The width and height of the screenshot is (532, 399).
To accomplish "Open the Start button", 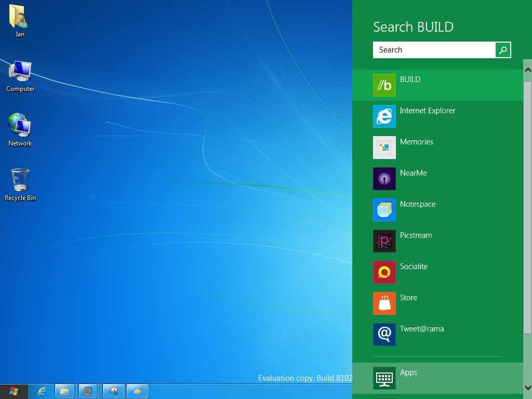I will [14, 392].
